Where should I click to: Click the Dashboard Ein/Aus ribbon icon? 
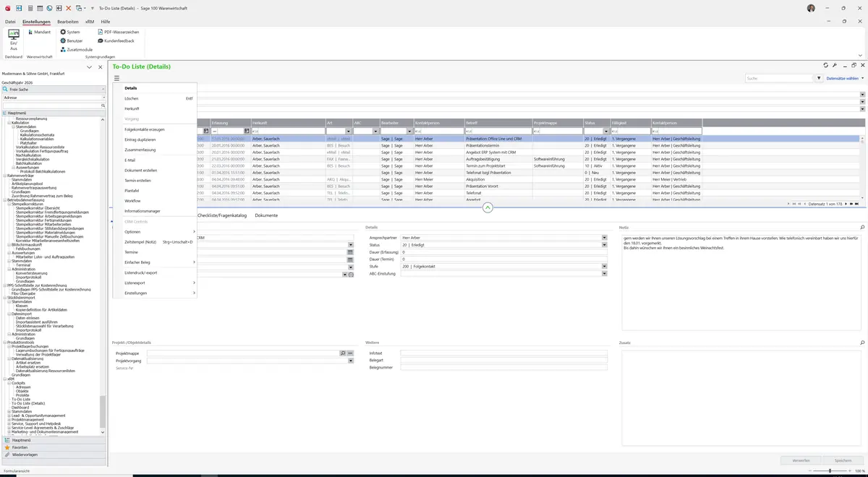click(x=14, y=38)
